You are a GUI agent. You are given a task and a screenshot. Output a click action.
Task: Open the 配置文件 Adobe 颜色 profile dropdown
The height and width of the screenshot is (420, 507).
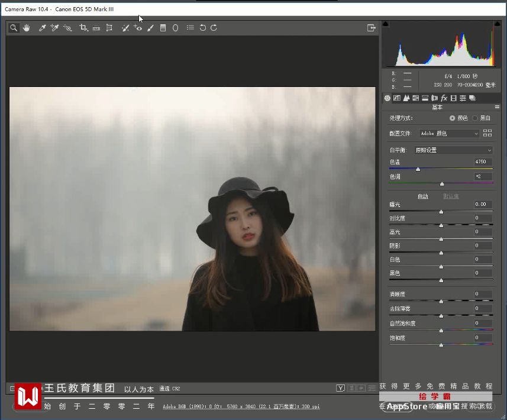(450, 133)
